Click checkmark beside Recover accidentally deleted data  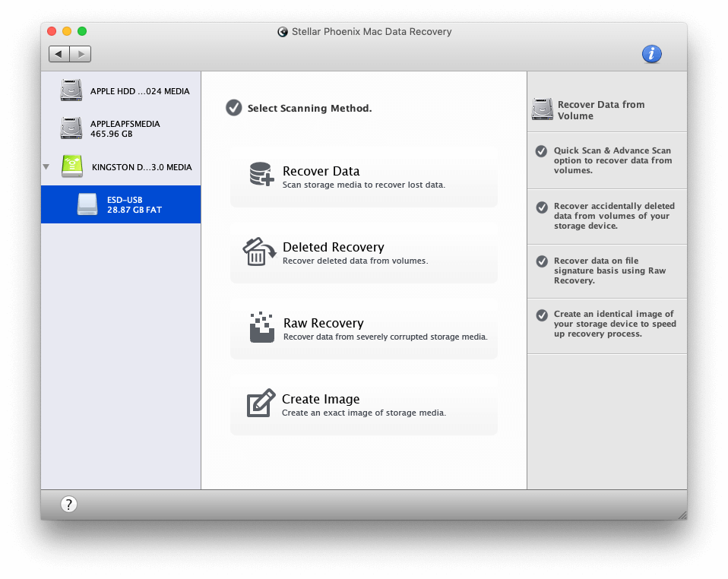pyautogui.click(x=542, y=207)
